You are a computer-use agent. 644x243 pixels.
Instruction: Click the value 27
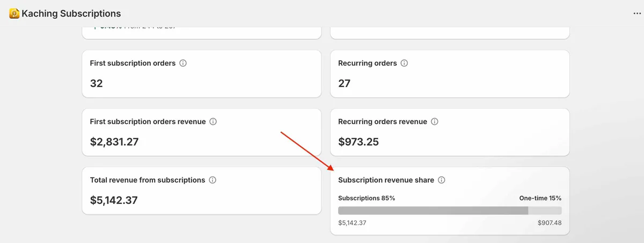pyautogui.click(x=345, y=83)
